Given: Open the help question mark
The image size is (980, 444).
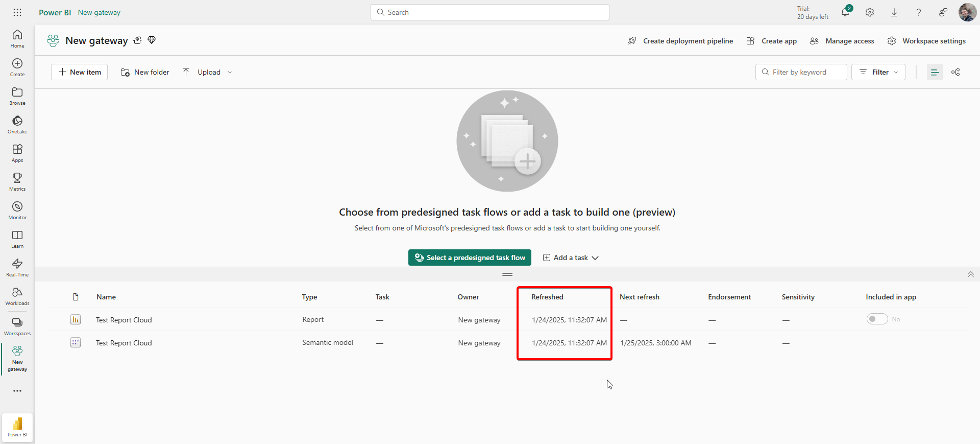Looking at the screenshot, I should pyautogui.click(x=919, y=12).
